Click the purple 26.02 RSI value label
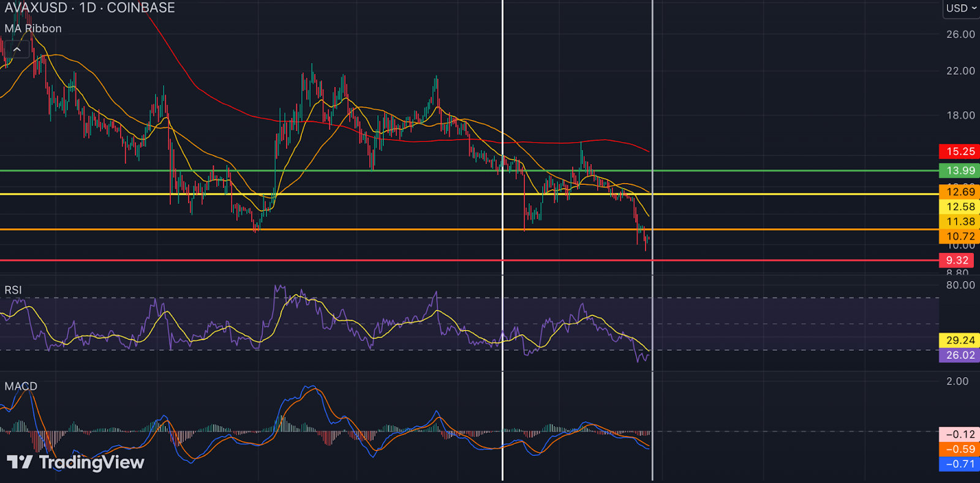This screenshot has height=483, width=980. [x=959, y=355]
